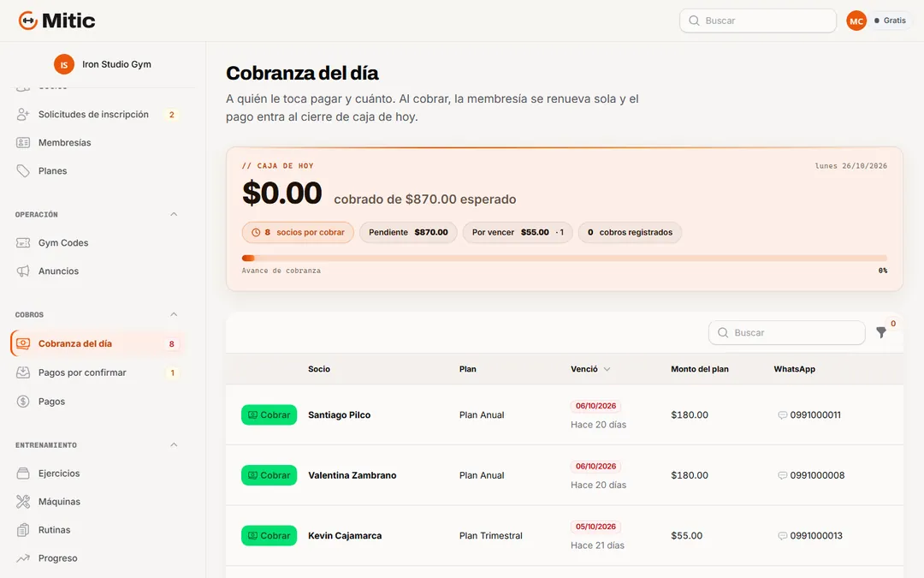
Task: Click the Planes tag icon
Action: click(x=23, y=171)
